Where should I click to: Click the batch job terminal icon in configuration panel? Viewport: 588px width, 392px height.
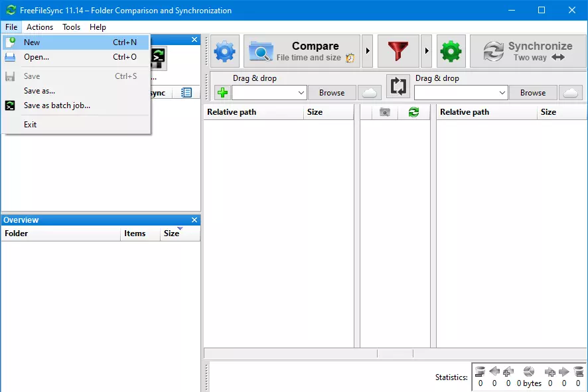[158, 58]
